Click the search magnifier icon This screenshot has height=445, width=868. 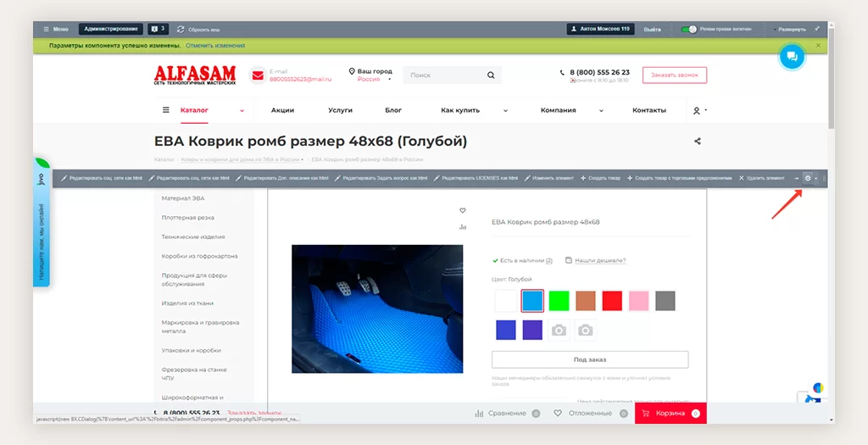pos(490,75)
